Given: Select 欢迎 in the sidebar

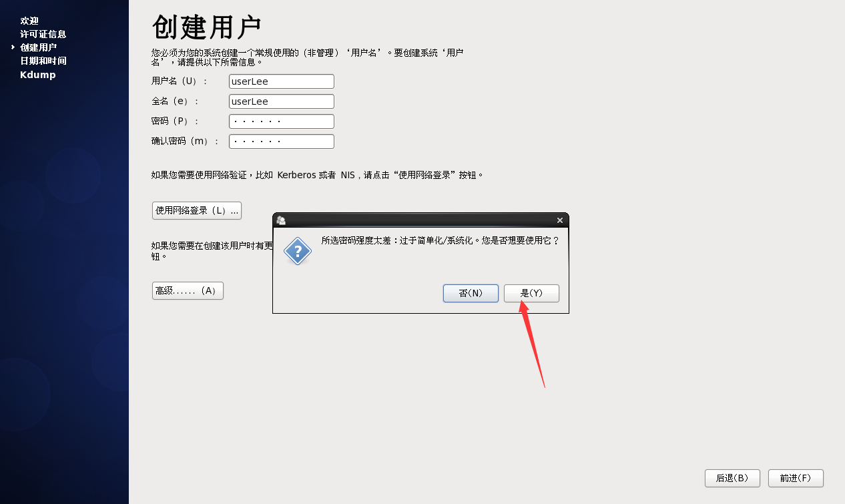Looking at the screenshot, I should tap(29, 21).
